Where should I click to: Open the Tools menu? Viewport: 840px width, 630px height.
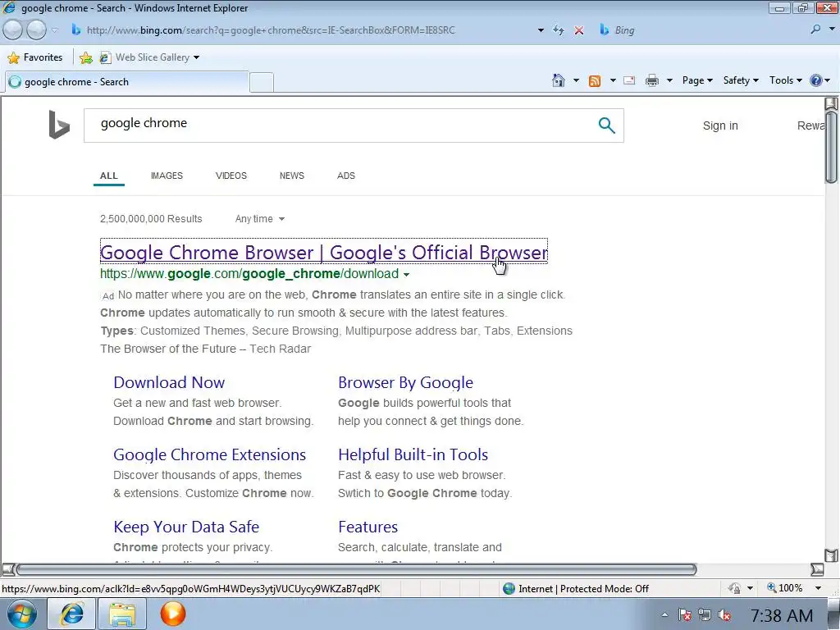tap(785, 80)
